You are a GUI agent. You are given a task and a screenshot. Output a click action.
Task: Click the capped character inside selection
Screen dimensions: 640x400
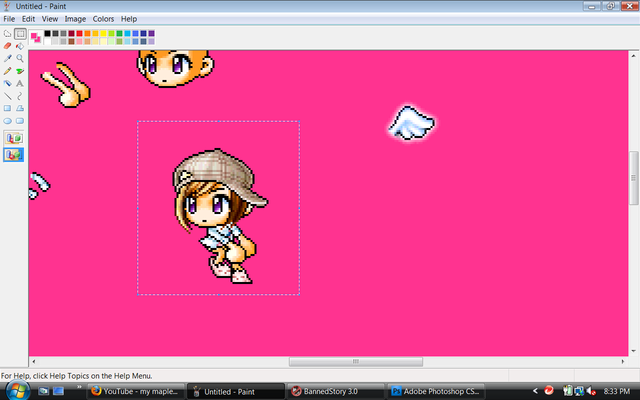219,216
